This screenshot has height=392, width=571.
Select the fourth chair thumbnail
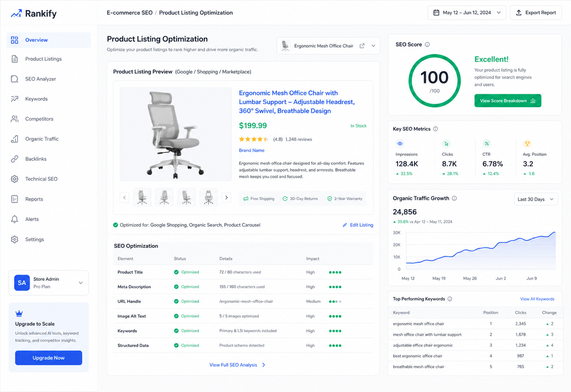pos(208,197)
